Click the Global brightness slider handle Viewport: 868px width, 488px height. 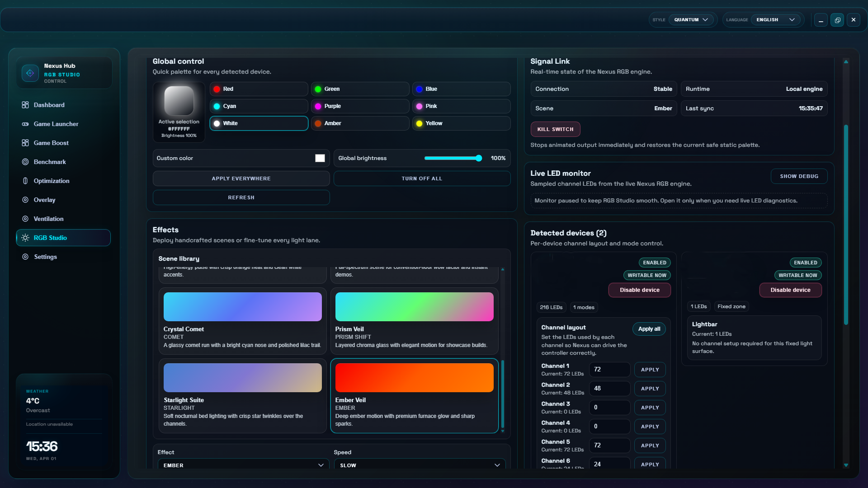[479, 158]
